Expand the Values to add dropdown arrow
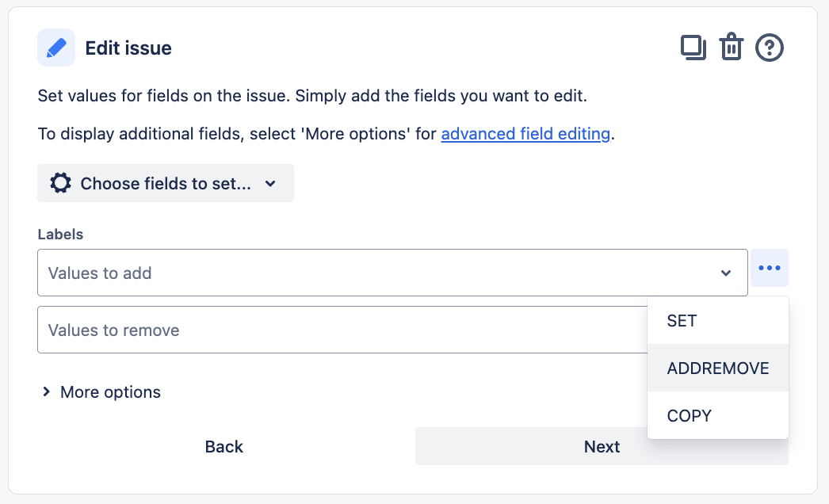829x504 pixels. point(725,273)
